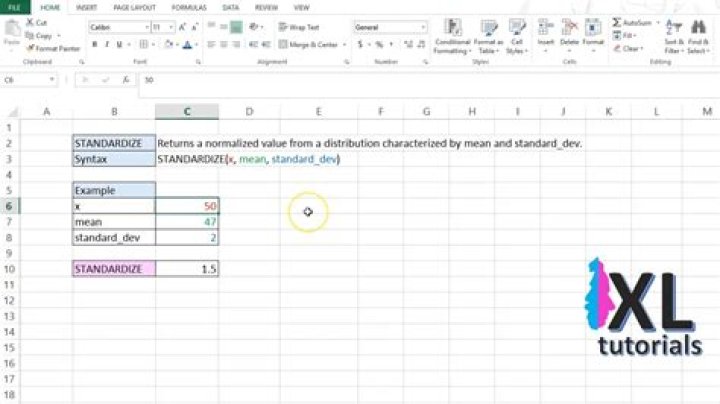720x404 pixels.
Task: Select the Format Painter tool
Action: point(55,48)
